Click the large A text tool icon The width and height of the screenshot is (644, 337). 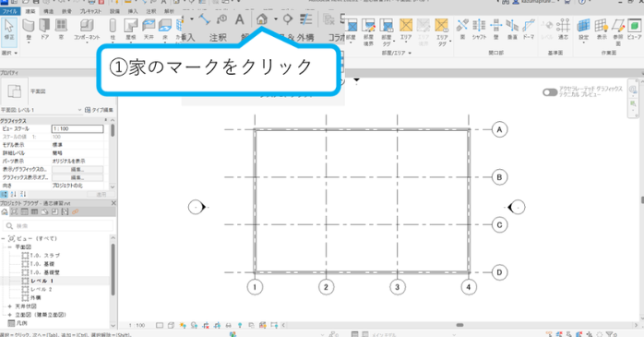(x=240, y=18)
